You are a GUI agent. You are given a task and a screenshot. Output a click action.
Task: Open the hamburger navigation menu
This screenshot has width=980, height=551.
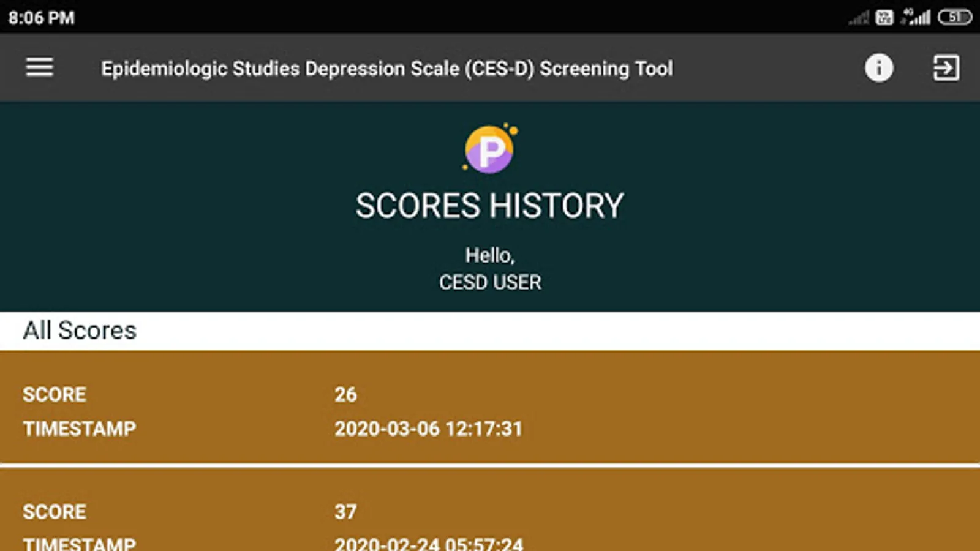[39, 67]
